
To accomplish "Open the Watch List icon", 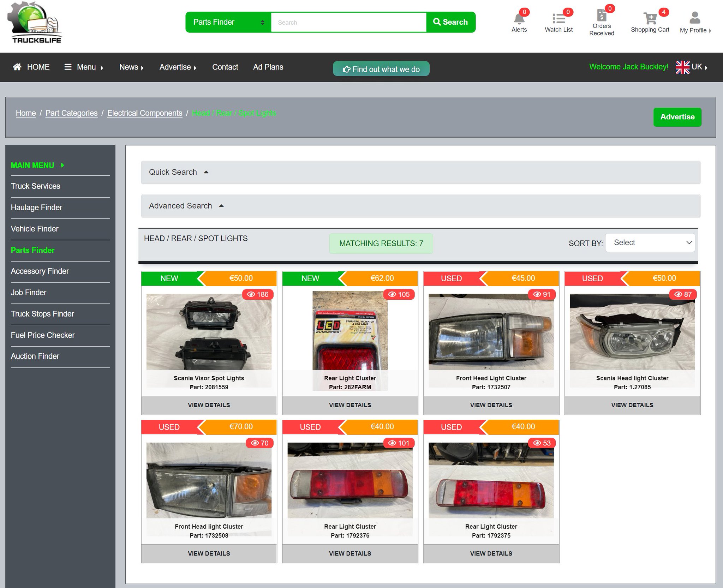I will click(558, 18).
